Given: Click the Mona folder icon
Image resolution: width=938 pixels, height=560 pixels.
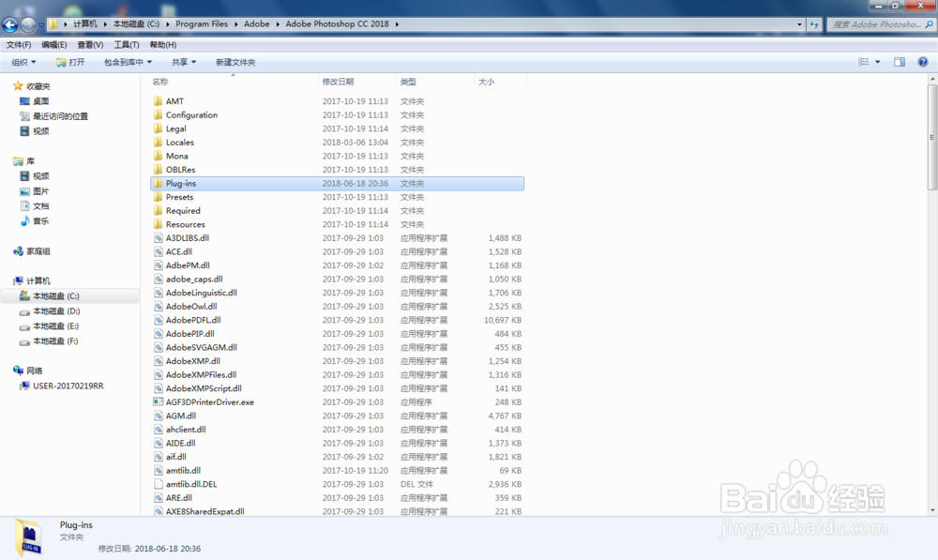Looking at the screenshot, I should [158, 156].
